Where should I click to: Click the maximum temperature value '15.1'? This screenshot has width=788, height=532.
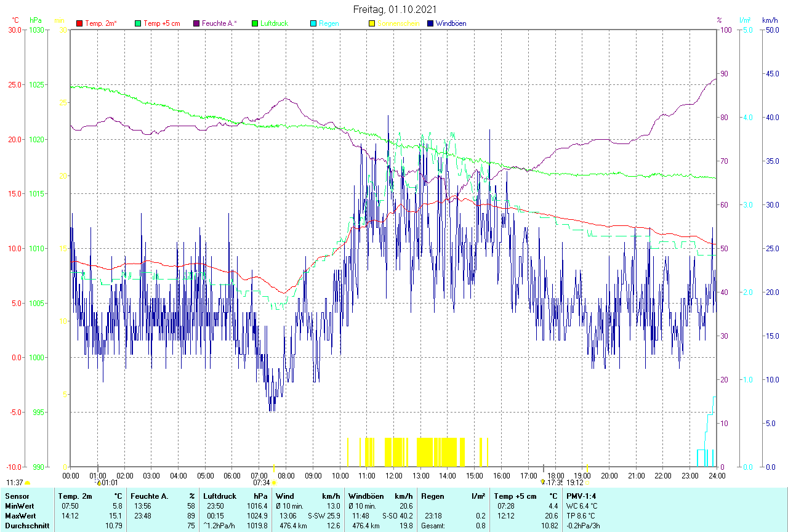point(117,516)
